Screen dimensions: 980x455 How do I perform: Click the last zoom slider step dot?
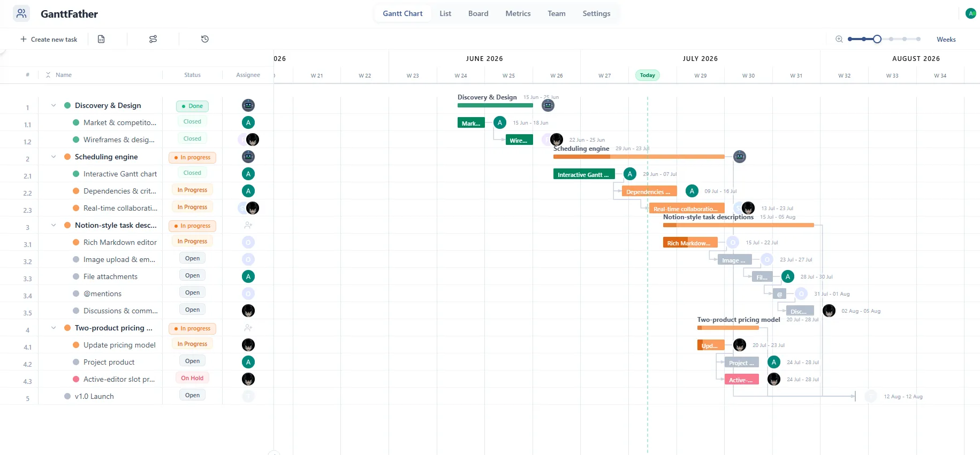tap(918, 39)
